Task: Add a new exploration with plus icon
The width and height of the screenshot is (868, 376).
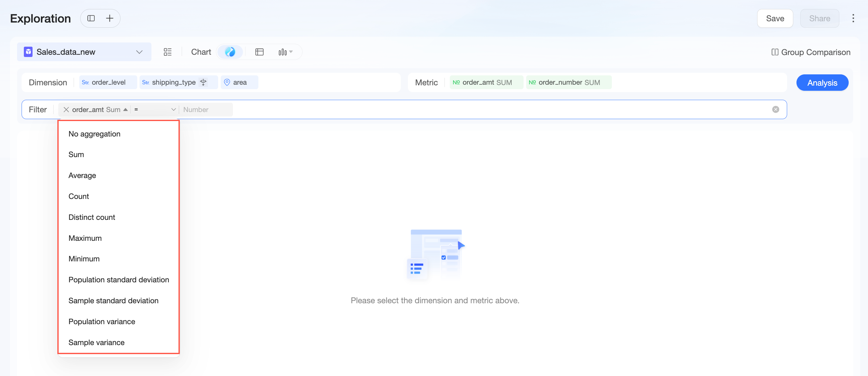Action: pos(110,18)
